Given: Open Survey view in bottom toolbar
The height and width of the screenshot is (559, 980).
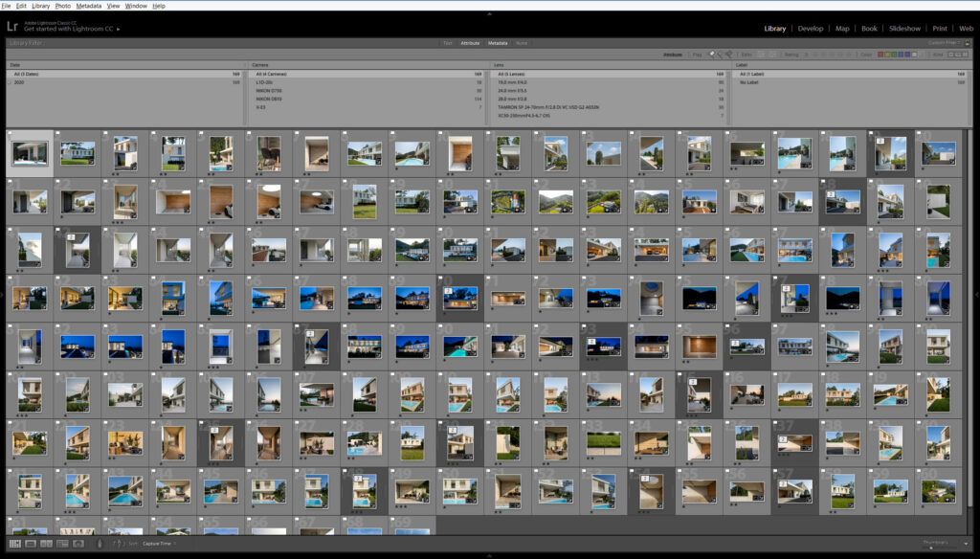Looking at the screenshot, I should 62,544.
